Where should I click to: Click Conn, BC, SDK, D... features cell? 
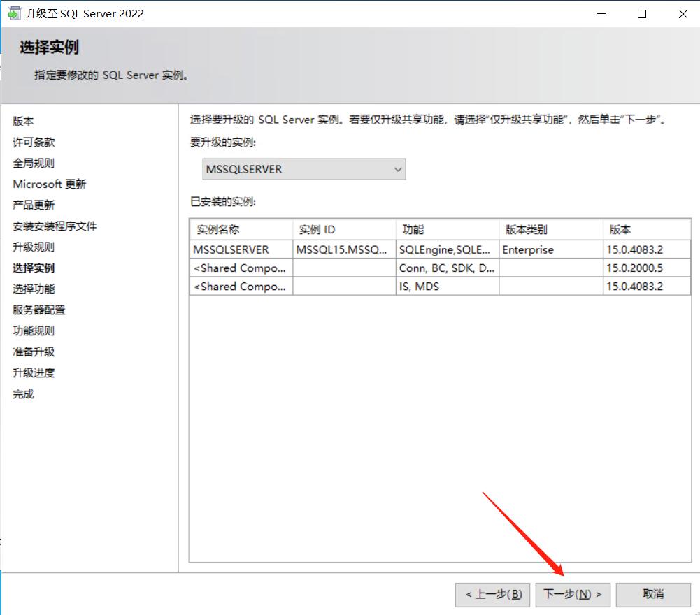pyautogui.click(x=448, y=268)
